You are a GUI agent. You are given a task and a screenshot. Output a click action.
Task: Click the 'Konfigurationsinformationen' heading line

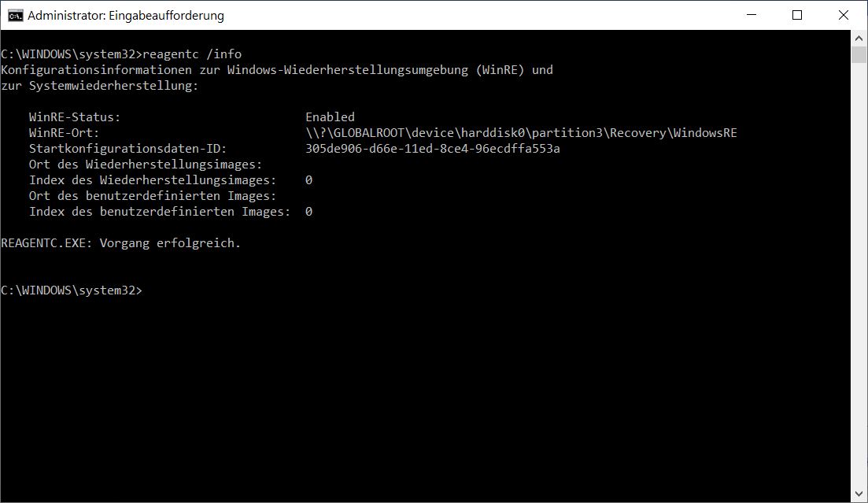[277, 70]
